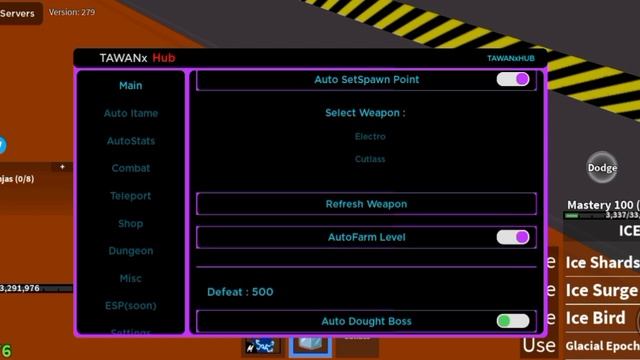Open the Misc tab

(x=131, y=278)
